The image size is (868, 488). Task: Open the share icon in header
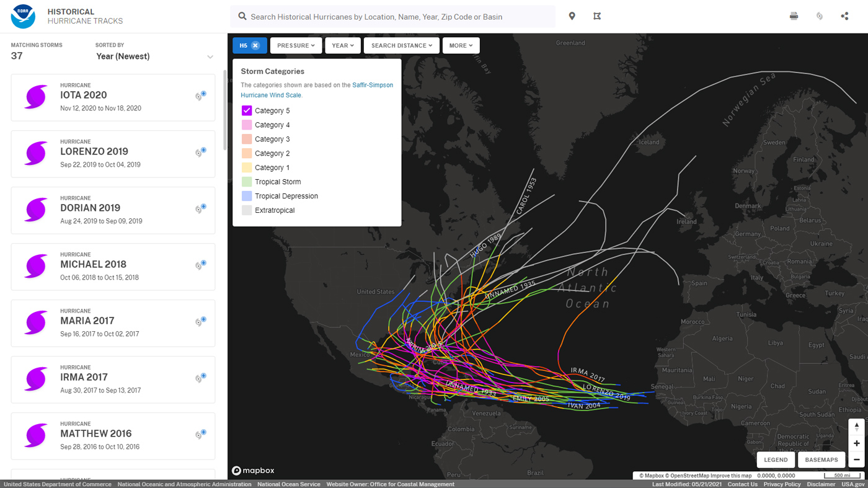[844, 16]
